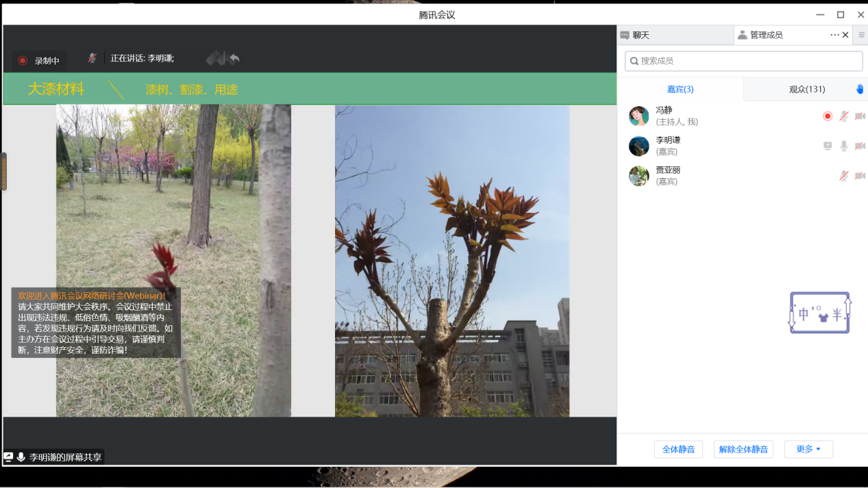This screenshot has width=868, height=488.
Task: Click the 解除全体静音 button
Action: [743, 449]
